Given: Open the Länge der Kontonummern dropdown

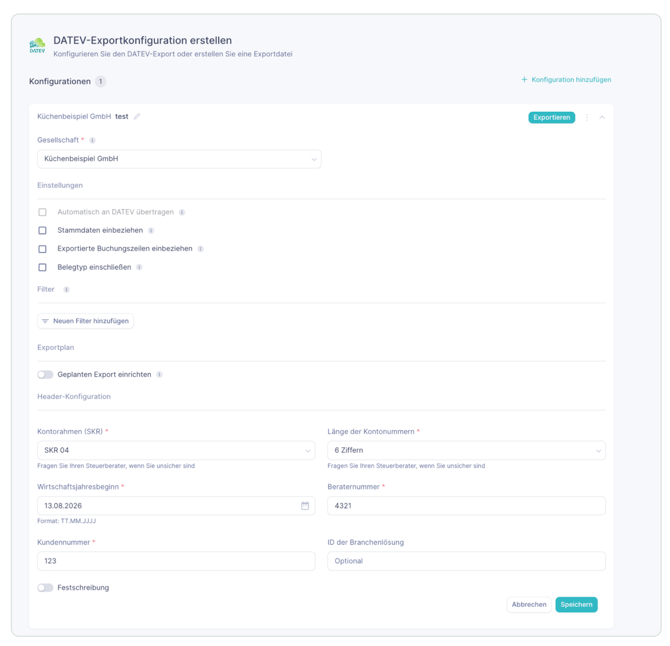Looking at the screenshot, I should (467, 450).
